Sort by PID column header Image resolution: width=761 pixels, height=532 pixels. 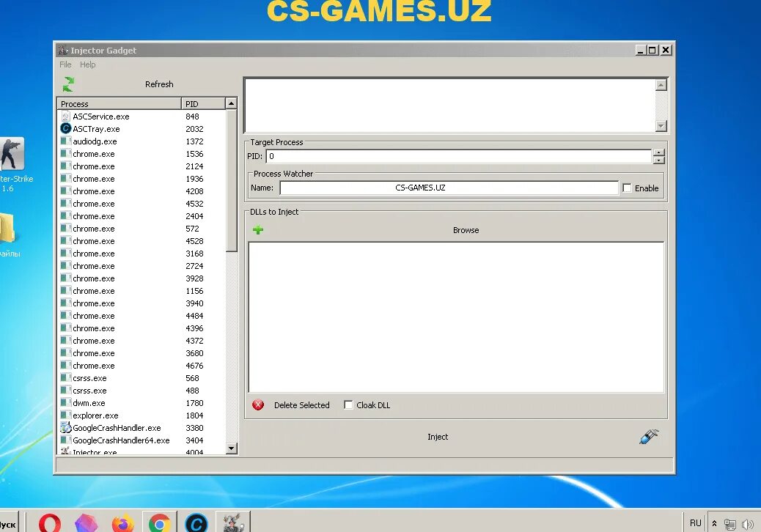(x=203, y=104)
